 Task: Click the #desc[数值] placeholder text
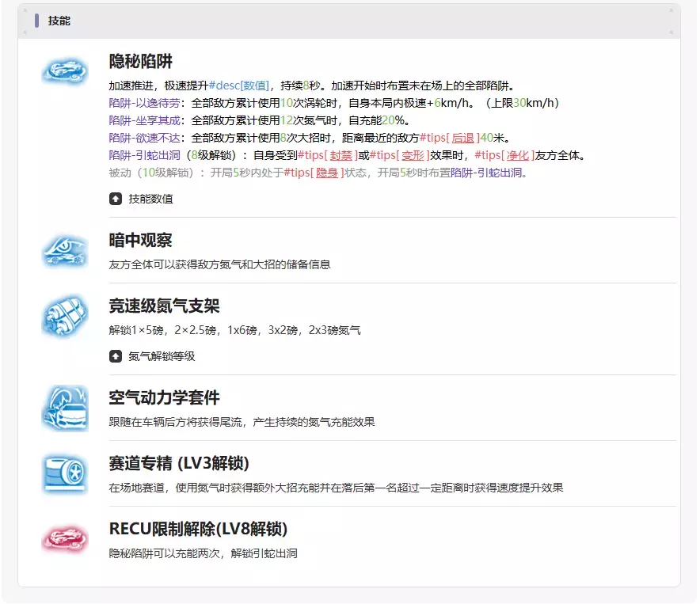click(x=239, y=85)
